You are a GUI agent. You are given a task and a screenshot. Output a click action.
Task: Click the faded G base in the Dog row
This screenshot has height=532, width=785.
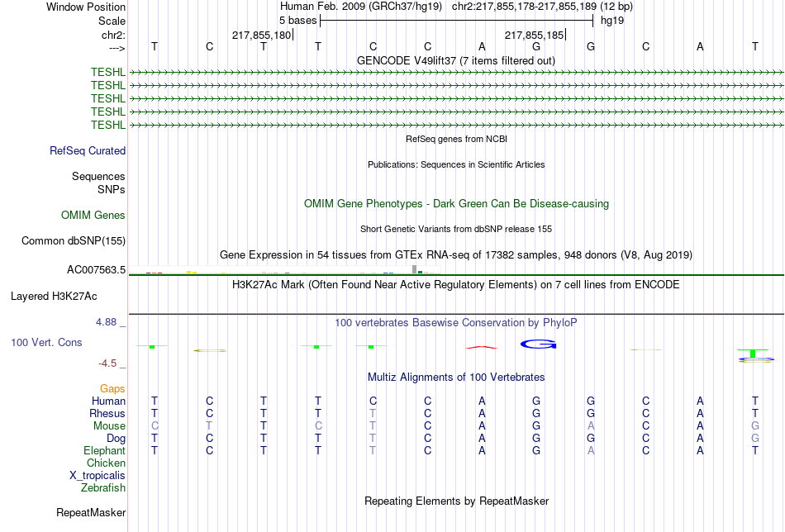[755, 439]
